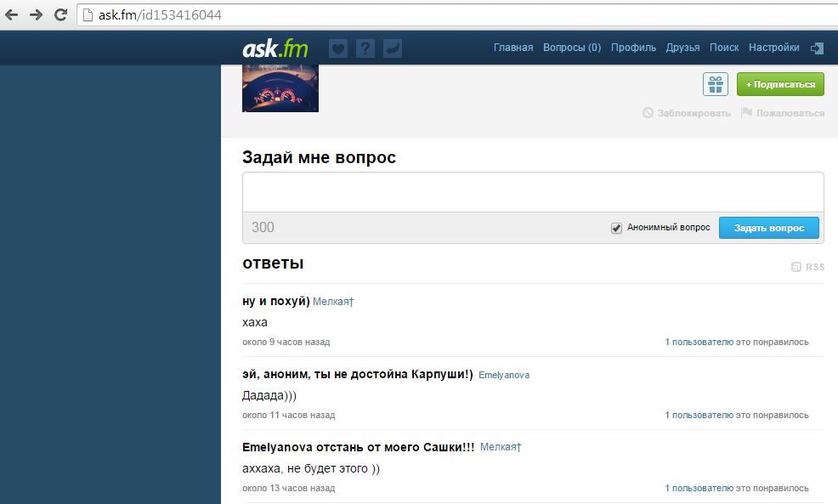
Task: Open the около 11 часов назад timestamp
Action: tap(289, 416)
